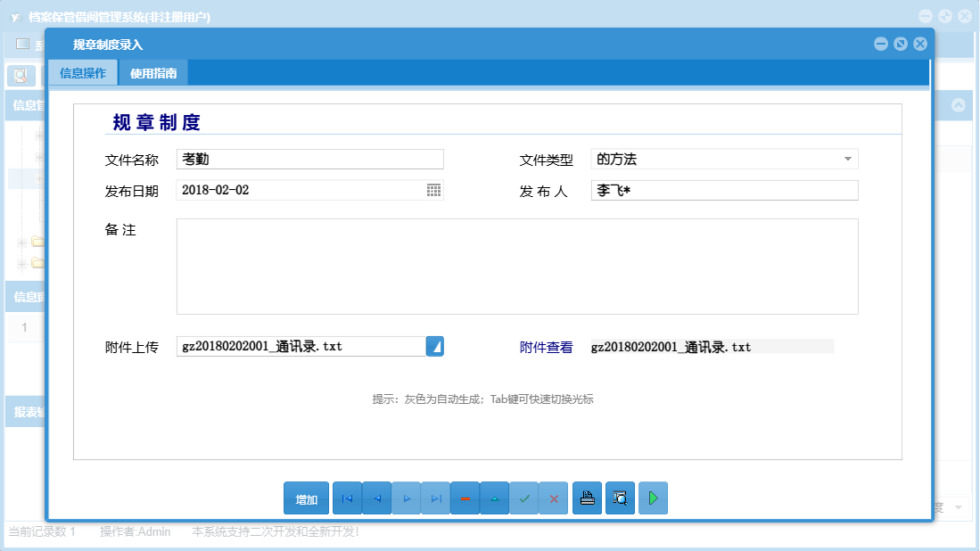Jump to the last record icon
This screenshot has width=980, height=551.
[x=435, y=498]
